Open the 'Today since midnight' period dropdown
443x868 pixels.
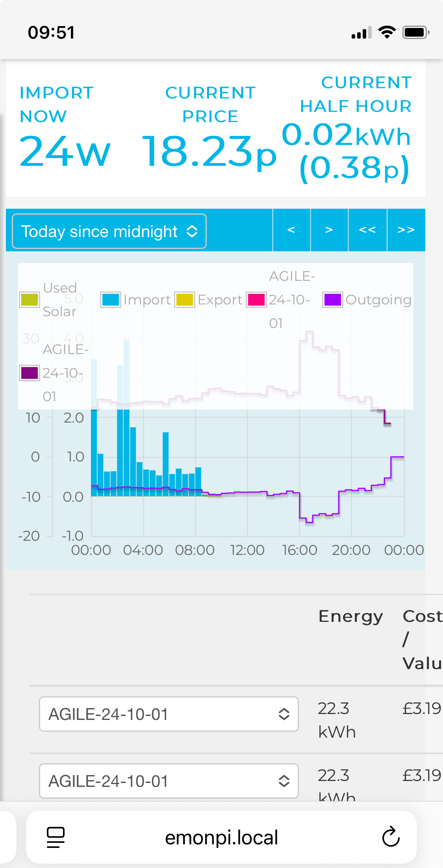click(x=109, y=232)
